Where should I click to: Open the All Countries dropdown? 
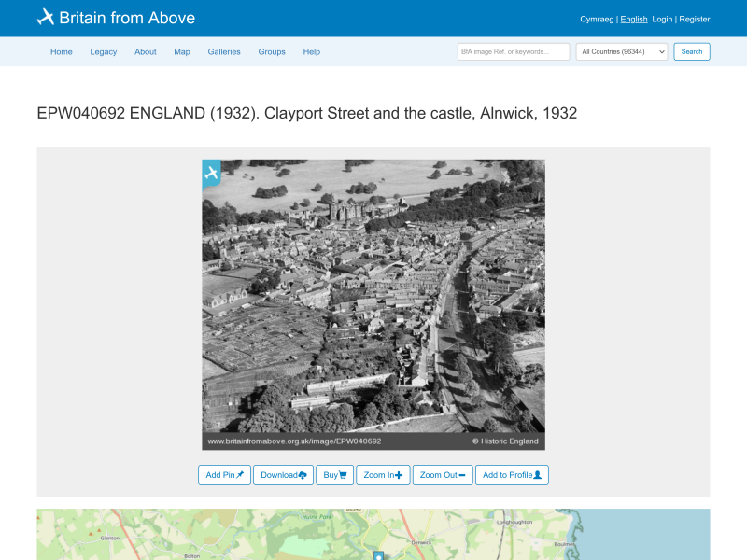[x=621, y=51]
